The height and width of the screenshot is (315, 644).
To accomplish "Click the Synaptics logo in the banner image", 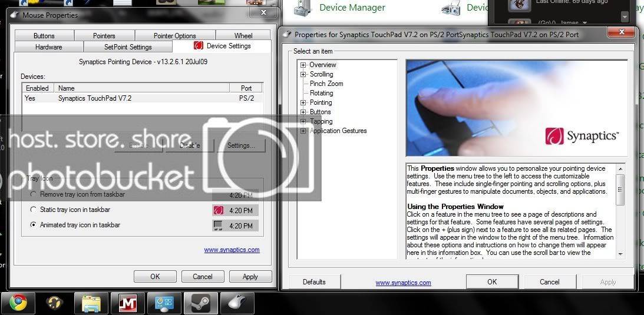I will 581,136.
